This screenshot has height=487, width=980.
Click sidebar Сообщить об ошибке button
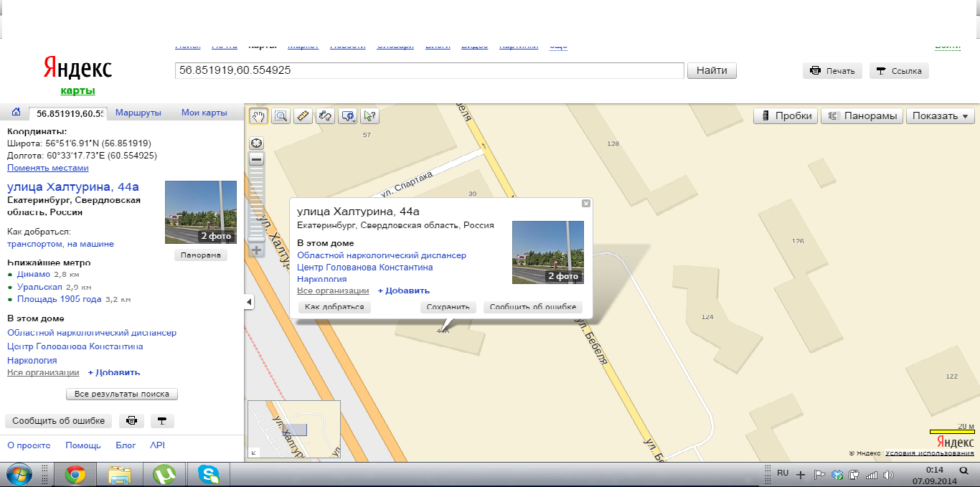[59, 421]
